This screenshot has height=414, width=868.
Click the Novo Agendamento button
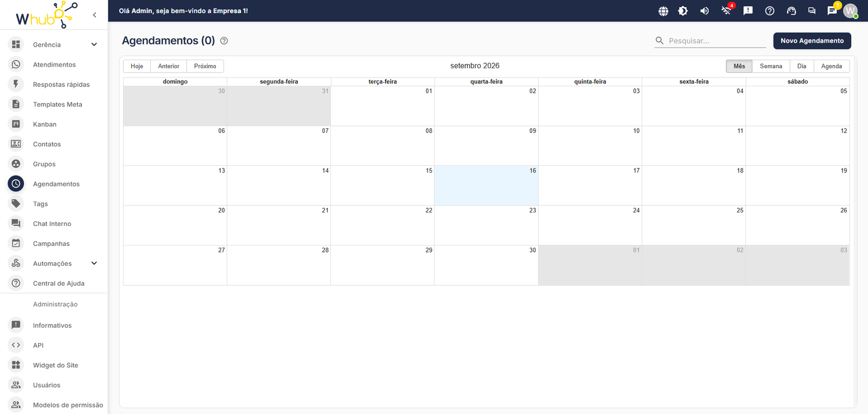(812, 41)
